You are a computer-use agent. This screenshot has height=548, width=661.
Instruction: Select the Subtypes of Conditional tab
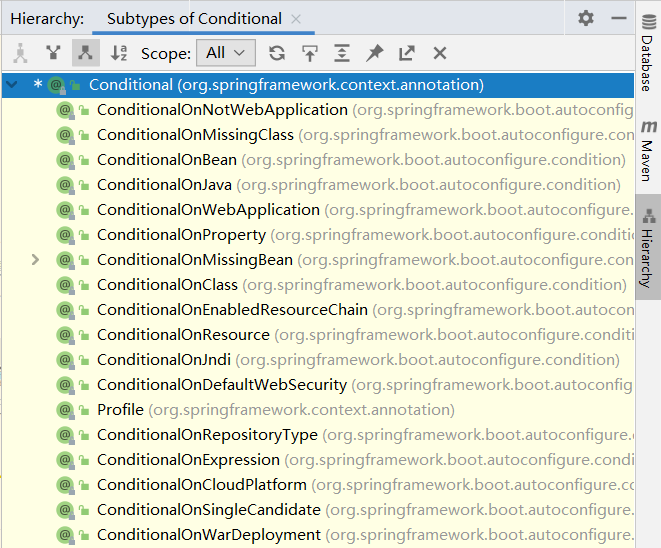(x=194, y=19)
